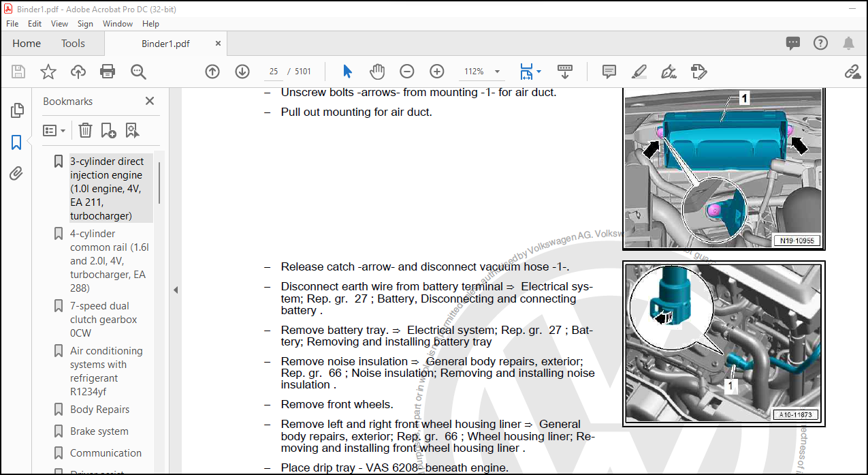
Task: Open the zoom level dropdown arrow
Action: pyautogui.click(x=498, y=72)
